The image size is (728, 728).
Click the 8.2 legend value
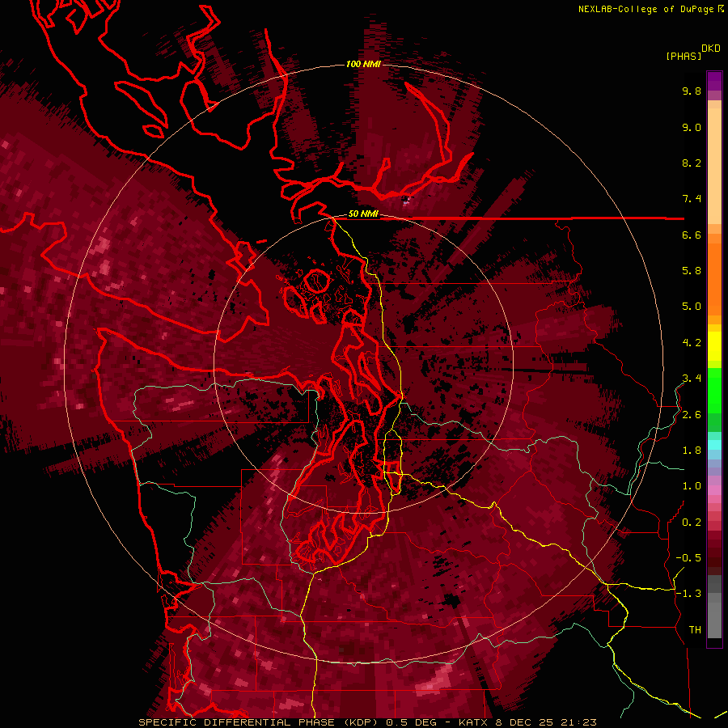pos(692,163)
